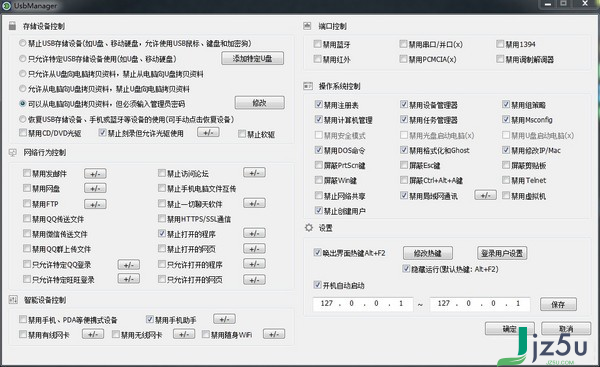Enable 禁用串口/并口 checkbox
Image resolution: width=600 pixels, height=367 pixels.
click(x=403, y=44)
